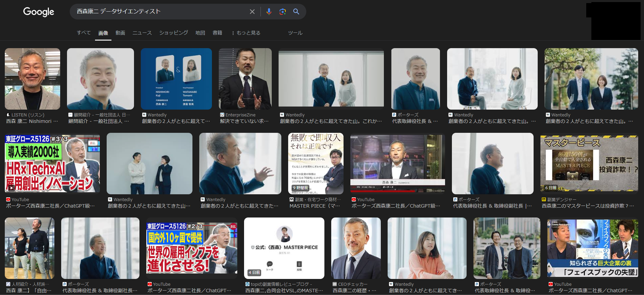This screenshot has height=295, width=644.
Task: Start voice search with microphone icon
Action: click(269, 12)
